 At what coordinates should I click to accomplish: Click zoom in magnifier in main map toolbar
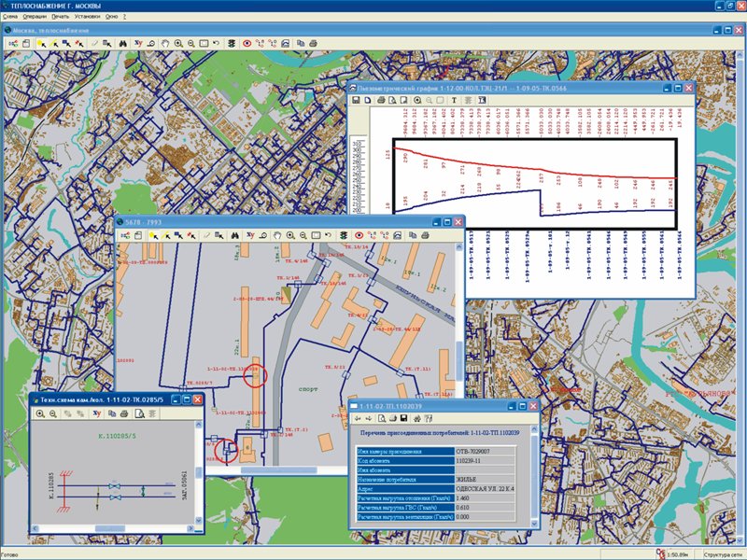[x=178, y=43]
